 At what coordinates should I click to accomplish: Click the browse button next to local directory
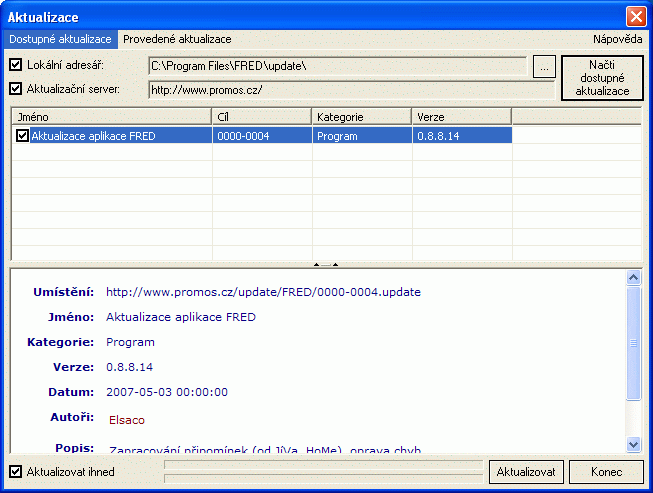click(x=544, y=66)
